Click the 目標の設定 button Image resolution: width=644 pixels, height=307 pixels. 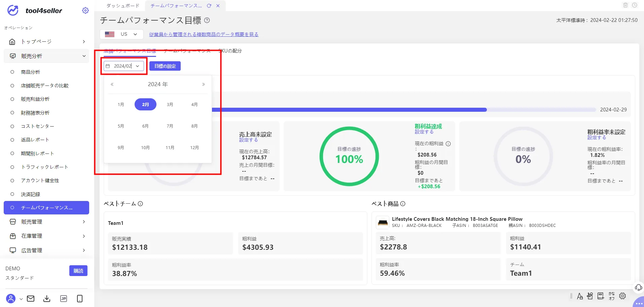[x=165, y=66]
